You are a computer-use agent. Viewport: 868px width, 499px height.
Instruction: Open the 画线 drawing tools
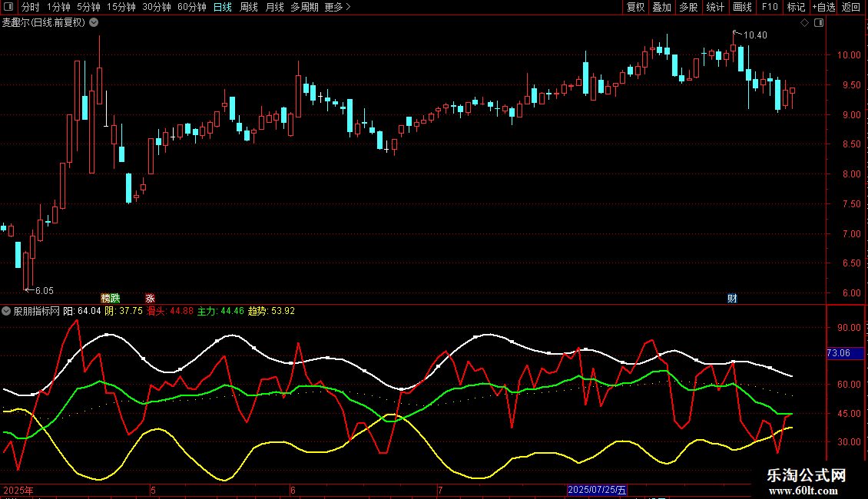tap(742, 7)
